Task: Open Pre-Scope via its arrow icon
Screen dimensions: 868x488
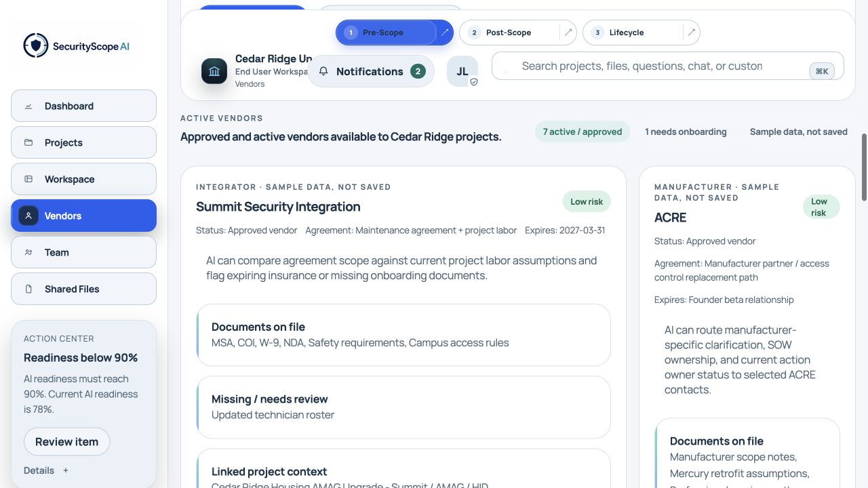Action: click(445, 33)
